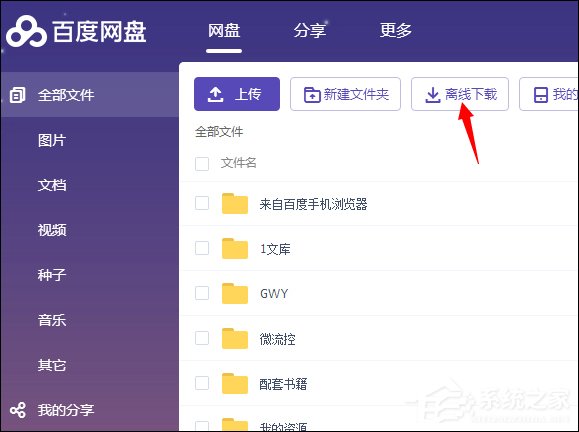Check the box for 来自百度手机浏览器
The height and width of the screenshot is (432, 579).
[x=202, y=203]
